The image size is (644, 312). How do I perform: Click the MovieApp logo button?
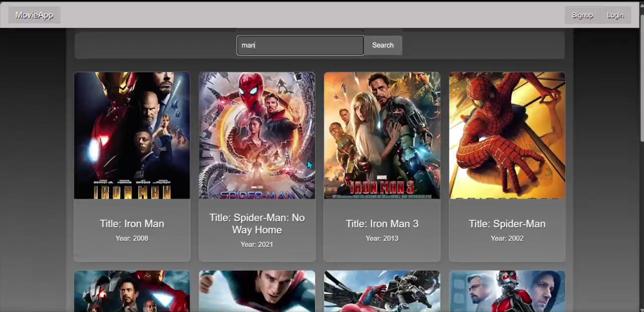34,15
